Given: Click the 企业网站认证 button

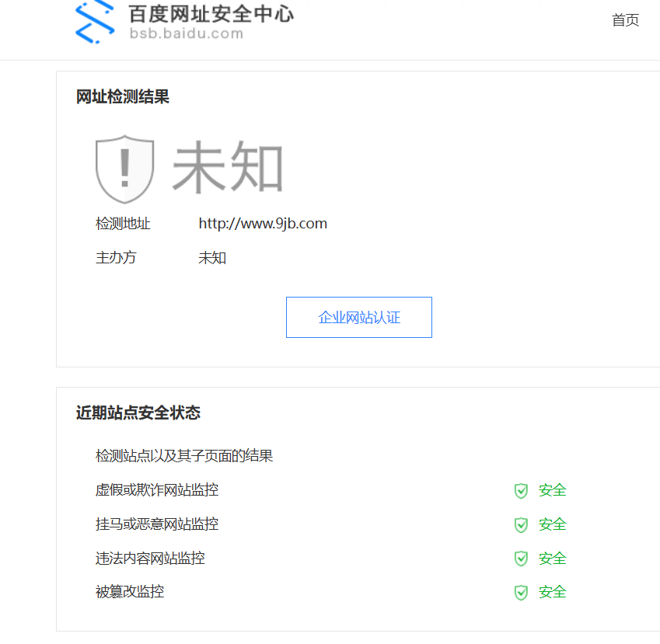Looking at the screenshot, I should click(x=358, y=317).
